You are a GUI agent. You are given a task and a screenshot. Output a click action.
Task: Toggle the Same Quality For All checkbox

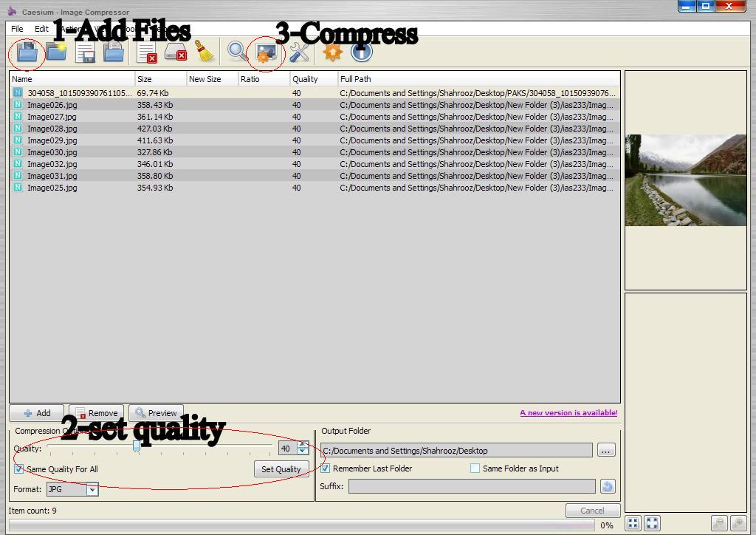pyautogui.click(x=19, y=469)
